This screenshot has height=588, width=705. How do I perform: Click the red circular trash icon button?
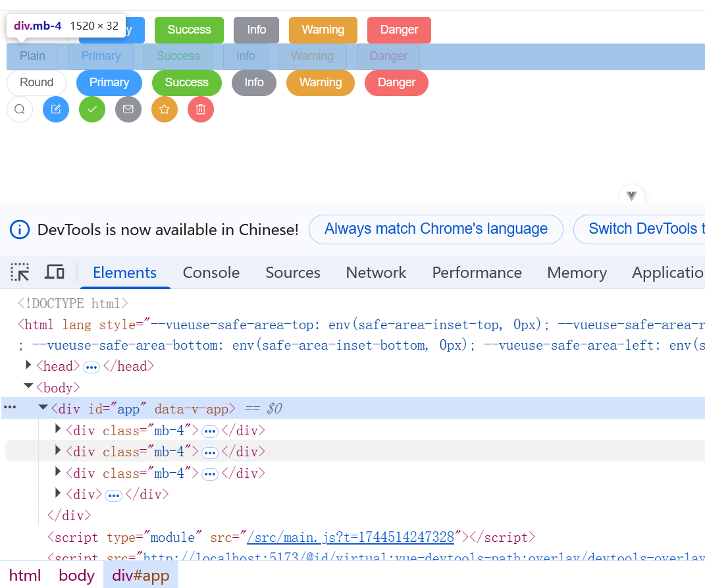pyautogui.click(x=201, y=109)
